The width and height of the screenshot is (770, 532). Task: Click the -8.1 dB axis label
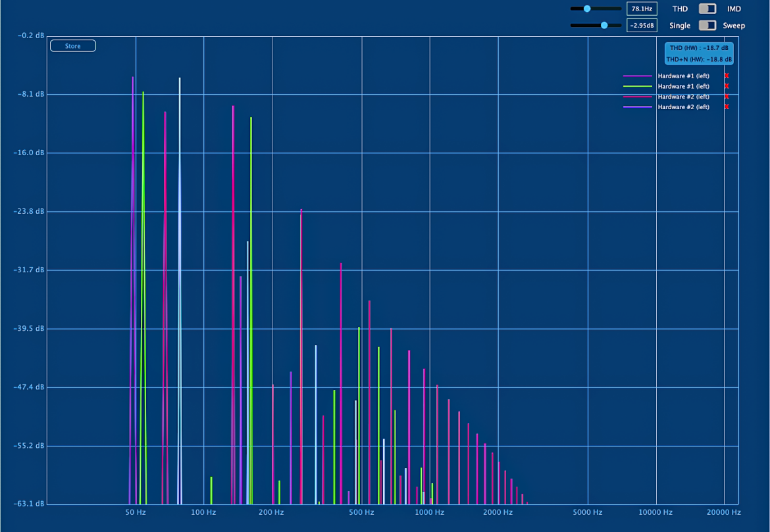[30, 94]
